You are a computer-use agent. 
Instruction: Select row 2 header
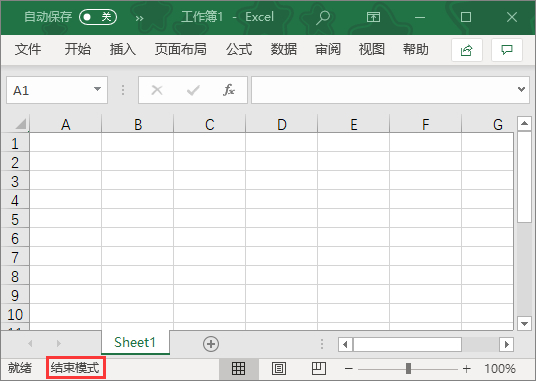pyautogui.click(x=15, y=162)
